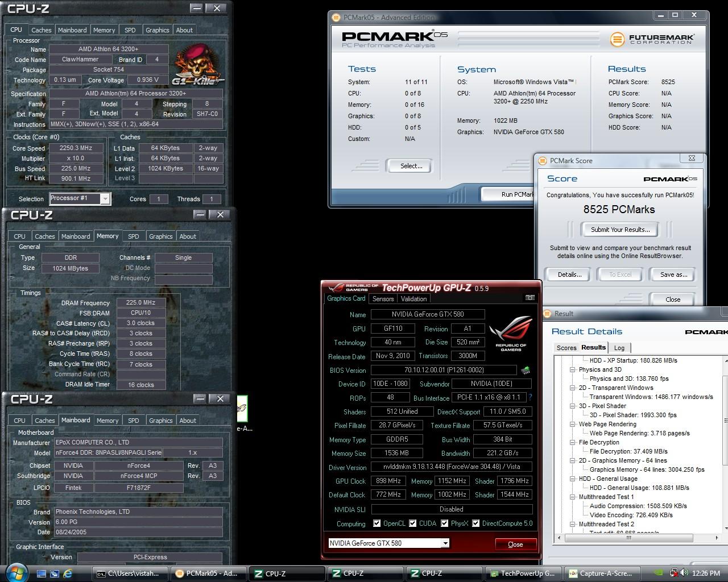Switch to Sensors tab in GPU-Z

pyautogui.click(x=383, y=298)
